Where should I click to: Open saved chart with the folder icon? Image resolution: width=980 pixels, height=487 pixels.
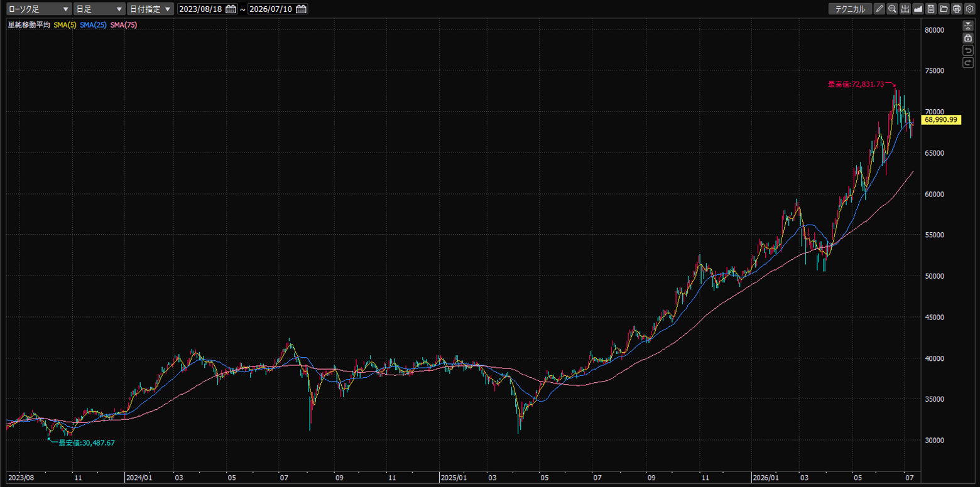click(x=944, y=9)
